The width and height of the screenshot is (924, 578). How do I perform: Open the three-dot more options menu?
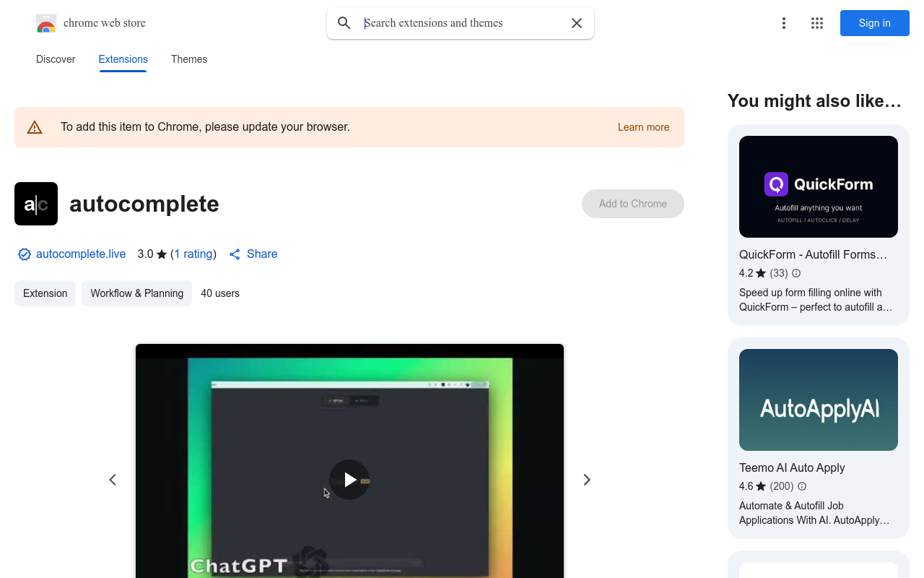(783, 23)
